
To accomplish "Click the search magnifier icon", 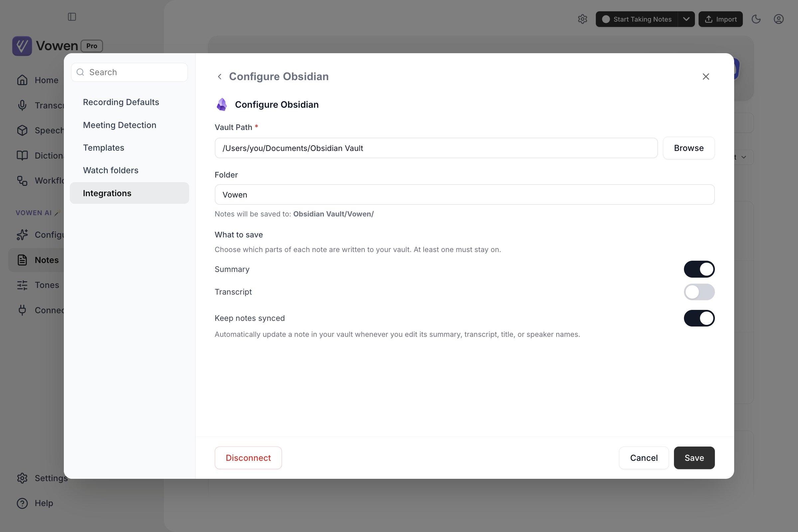I will click(80, 72).
